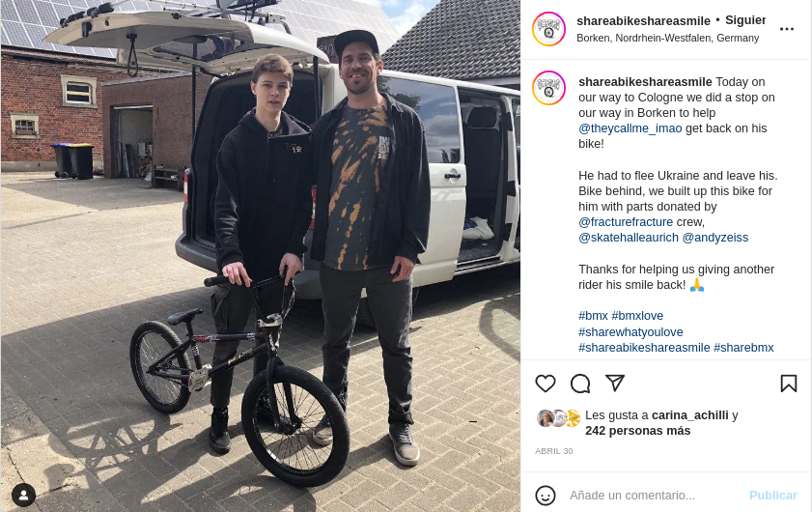
Task: Open @theycallme_imao mention
Action: tap(630, 128)
